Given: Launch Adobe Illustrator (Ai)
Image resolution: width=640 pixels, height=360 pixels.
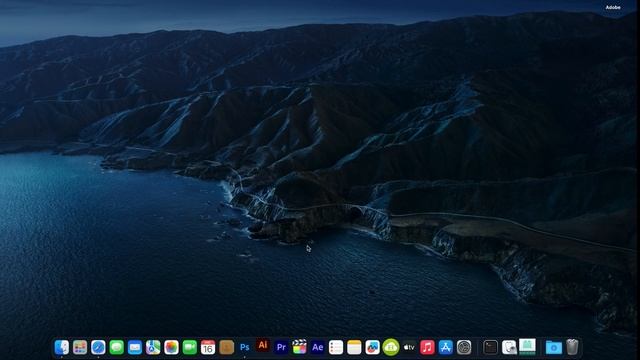Looking at the screenshot, I should pos(263,345).
